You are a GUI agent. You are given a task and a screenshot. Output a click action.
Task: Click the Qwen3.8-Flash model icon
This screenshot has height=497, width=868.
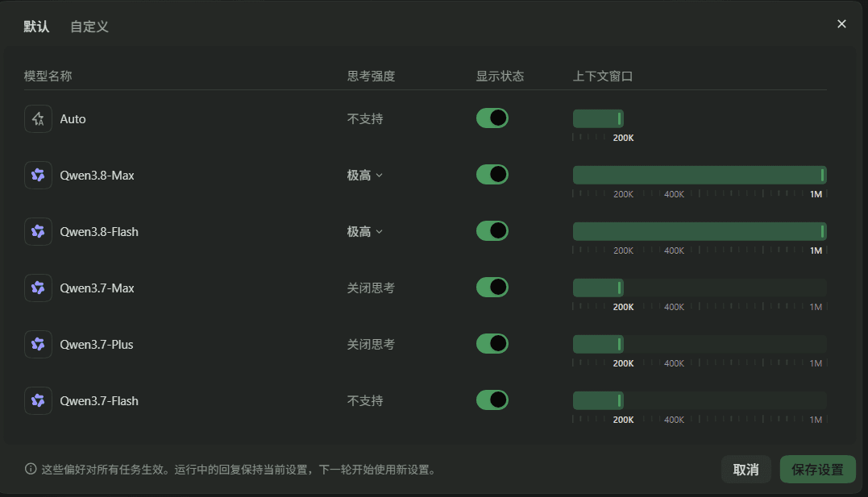(38, 232)
